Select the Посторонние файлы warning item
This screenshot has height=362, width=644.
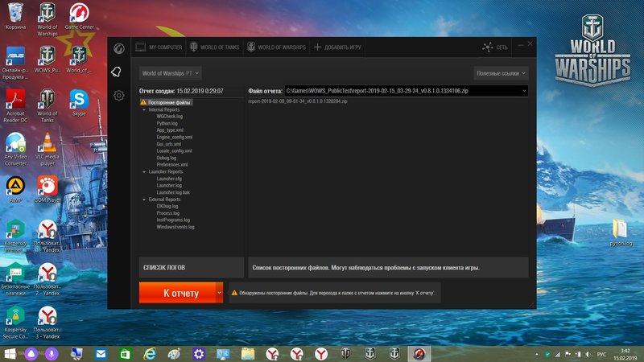(x=166, y=102)
